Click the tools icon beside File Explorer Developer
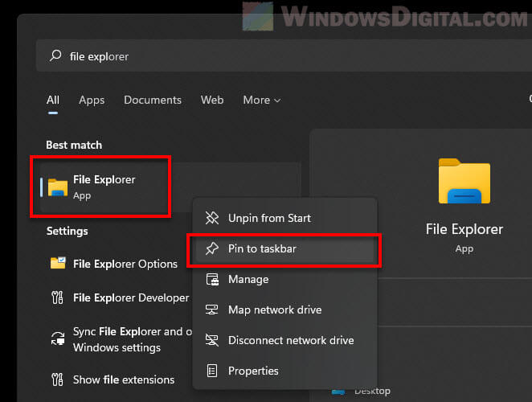 tap(57, 297)
